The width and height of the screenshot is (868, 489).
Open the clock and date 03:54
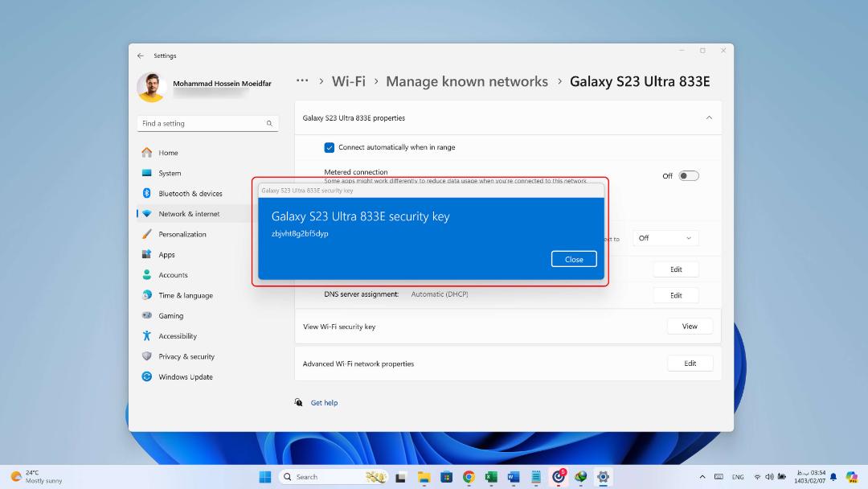coord(810,477)
